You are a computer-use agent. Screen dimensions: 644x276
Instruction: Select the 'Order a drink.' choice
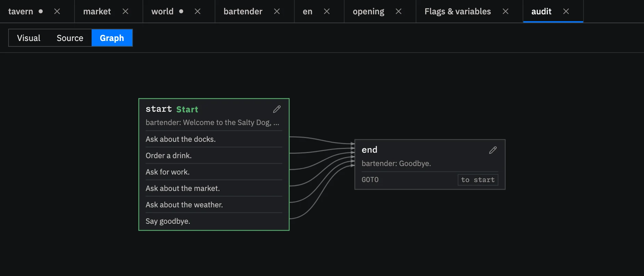click(214, 155)
